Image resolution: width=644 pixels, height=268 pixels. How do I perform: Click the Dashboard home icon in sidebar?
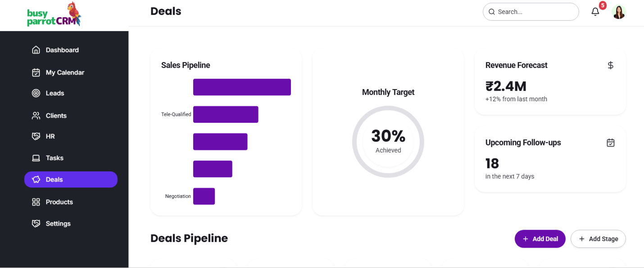[x=36, y=50]
